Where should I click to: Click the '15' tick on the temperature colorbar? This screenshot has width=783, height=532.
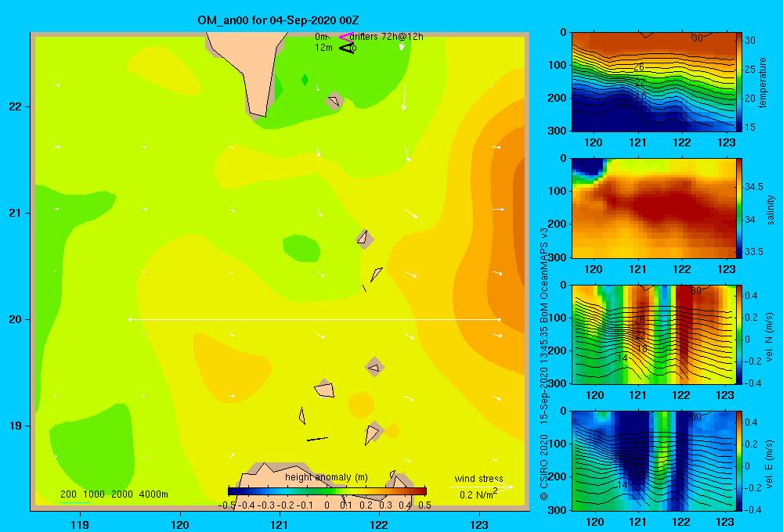[x=750, y=128]
